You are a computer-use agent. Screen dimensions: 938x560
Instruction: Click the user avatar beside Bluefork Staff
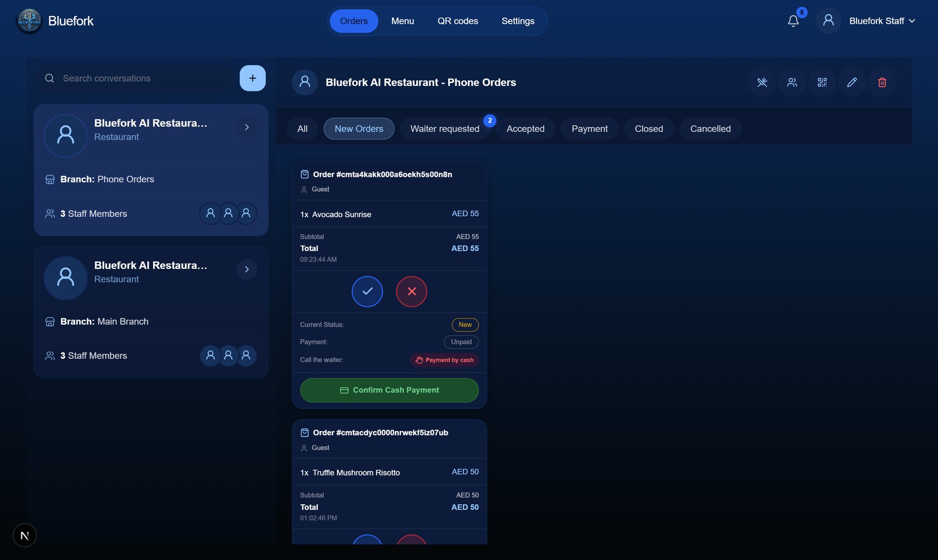point(829,21)
